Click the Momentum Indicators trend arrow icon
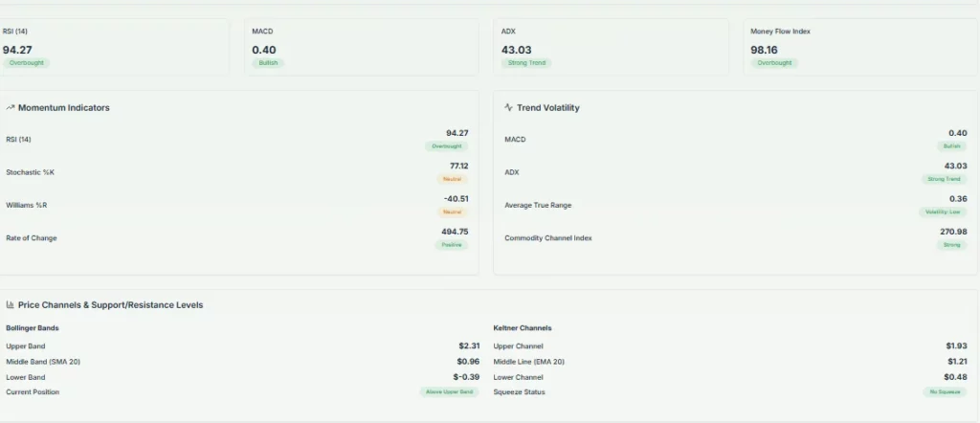The width and height of the screenshot is (980, 423). [x=11, y=108]
